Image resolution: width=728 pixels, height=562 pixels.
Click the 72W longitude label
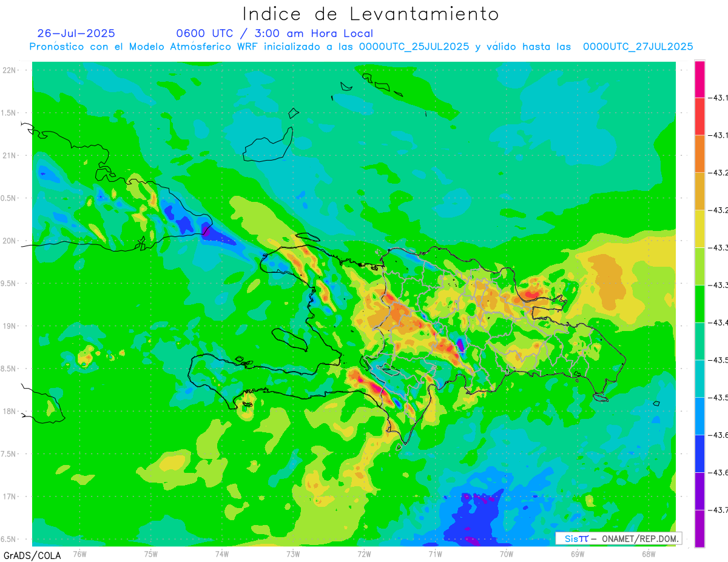click(364, 554)
